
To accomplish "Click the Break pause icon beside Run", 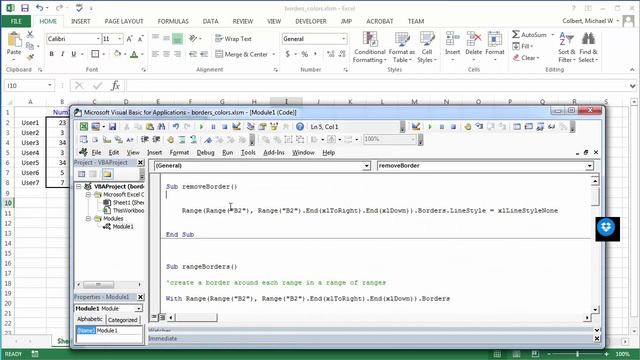I will point(213,127).
